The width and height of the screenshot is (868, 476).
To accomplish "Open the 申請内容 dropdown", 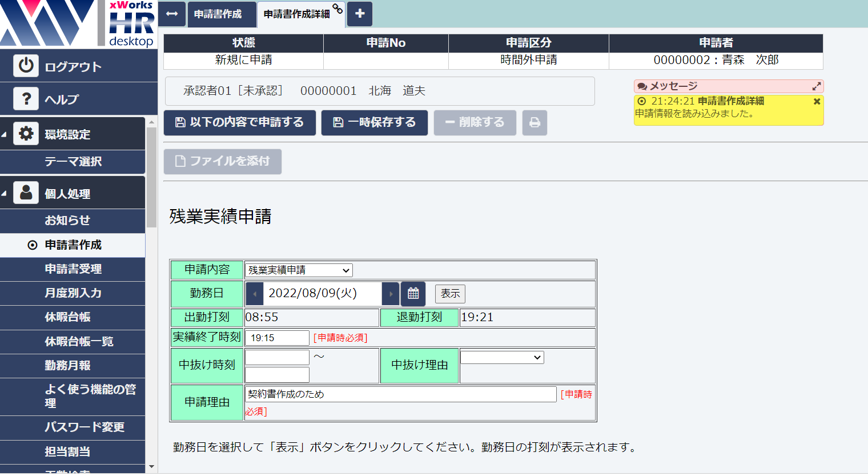I will [299, 270].
